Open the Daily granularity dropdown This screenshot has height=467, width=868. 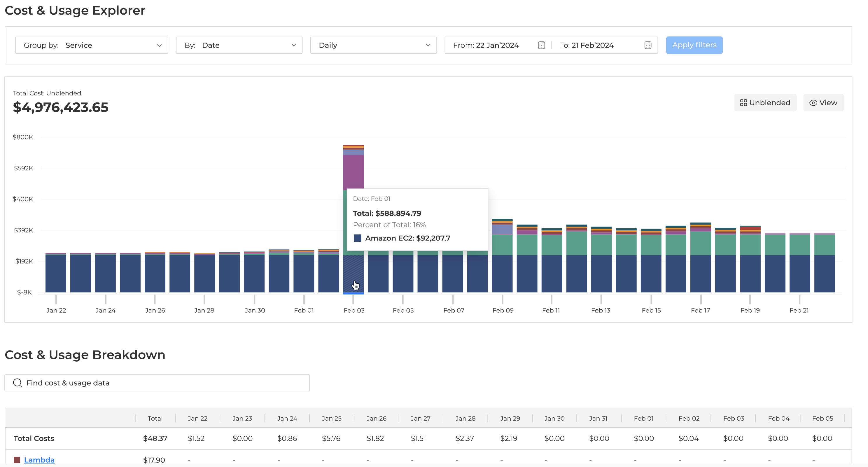[x=373, y=45]
